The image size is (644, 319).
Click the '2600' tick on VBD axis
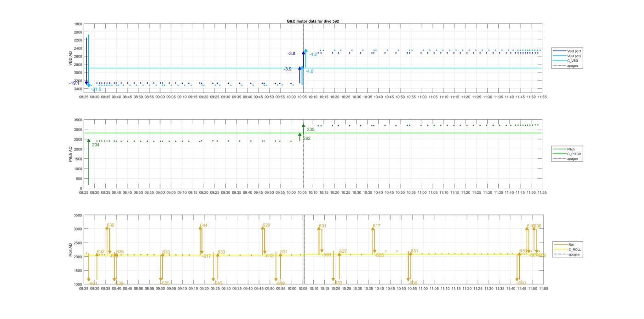tap(78, 57)
